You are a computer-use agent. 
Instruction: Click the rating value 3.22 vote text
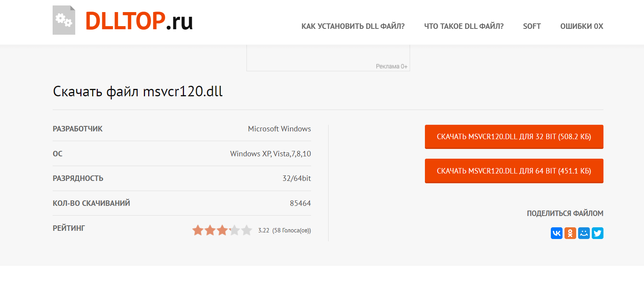[285, 230]
